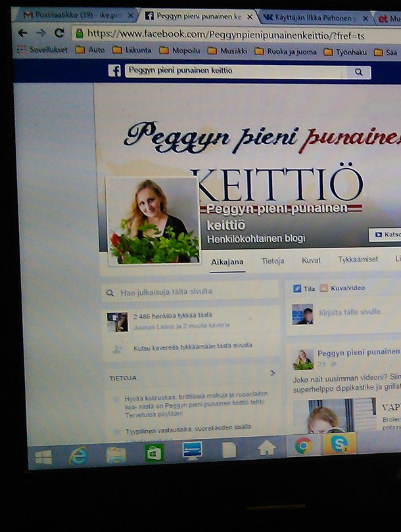This screenshot has height=532, width=401.
Task: Expand the TIETOJA section chevron
Action: (x=272, y=373)
